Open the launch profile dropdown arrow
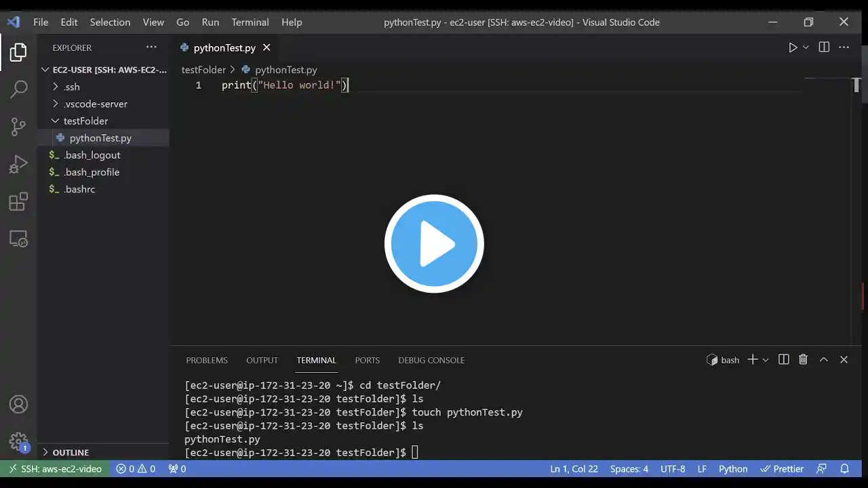This screenshot has width=868, height=488. point(766,360)
